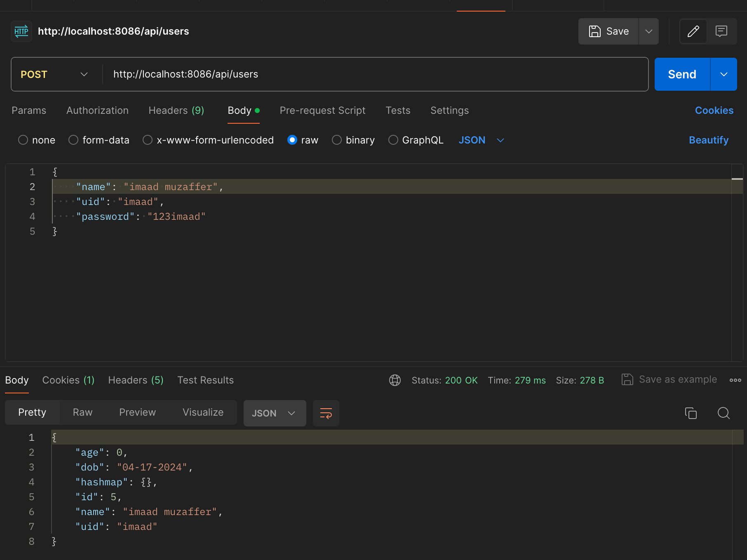The width and height of the screenshot is (747, 560).
Task: Select the form-data radio button
Action: [x=73, y=140]
